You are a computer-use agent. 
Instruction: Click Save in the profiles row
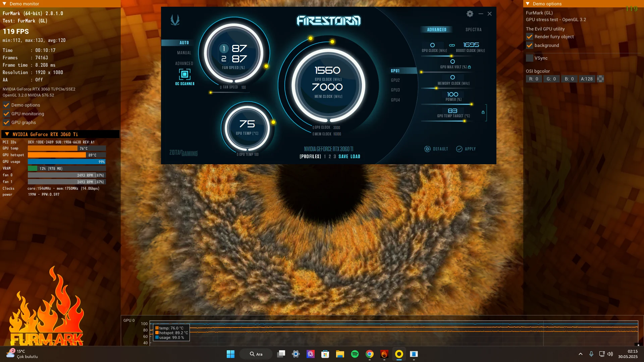click(343, 157)
